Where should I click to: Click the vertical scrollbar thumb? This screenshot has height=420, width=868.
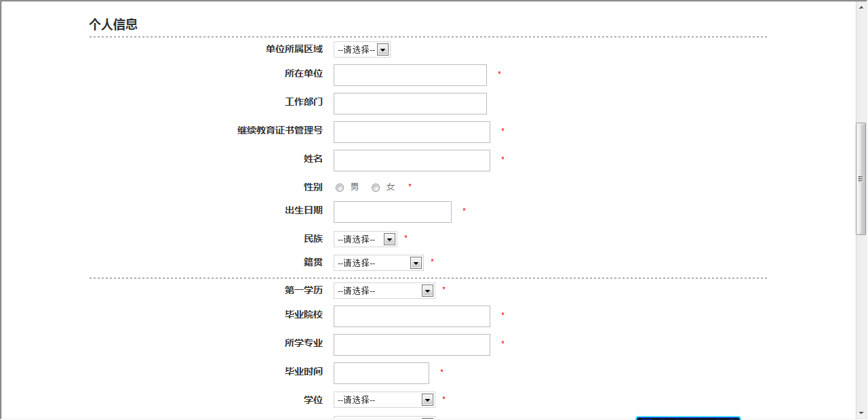tap(861, 179)
